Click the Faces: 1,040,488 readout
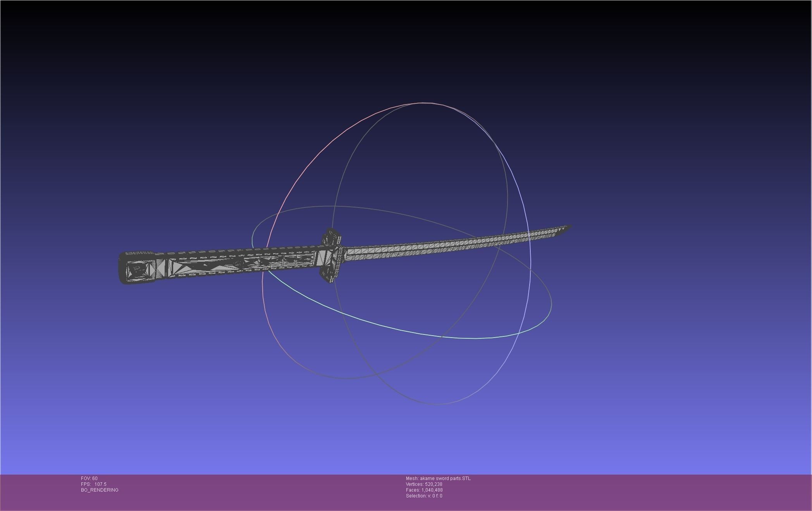Screen dimensions: 812x511 pyautogui.click(x=424, y=490)
